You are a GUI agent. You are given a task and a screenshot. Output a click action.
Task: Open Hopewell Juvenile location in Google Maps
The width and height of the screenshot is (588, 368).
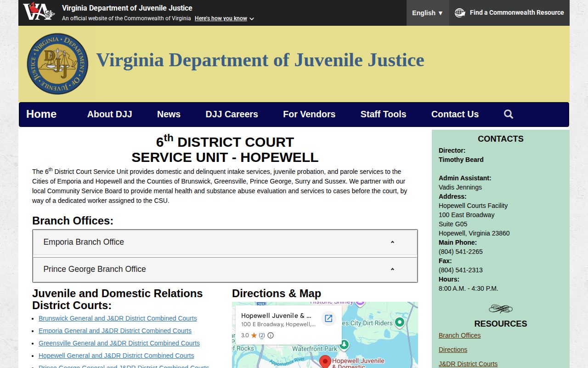pos(328,318)
